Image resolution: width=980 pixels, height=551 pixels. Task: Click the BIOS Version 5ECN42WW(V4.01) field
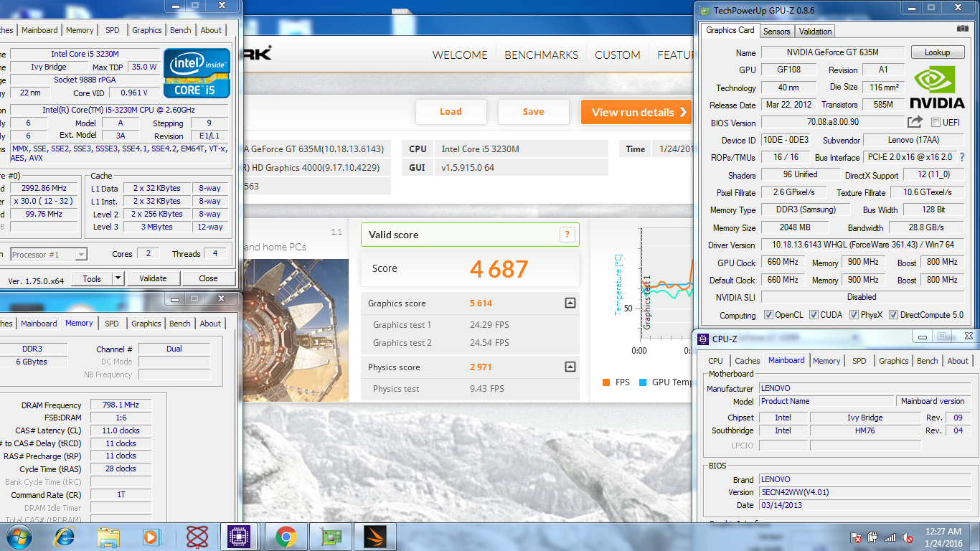coord(864,492)
